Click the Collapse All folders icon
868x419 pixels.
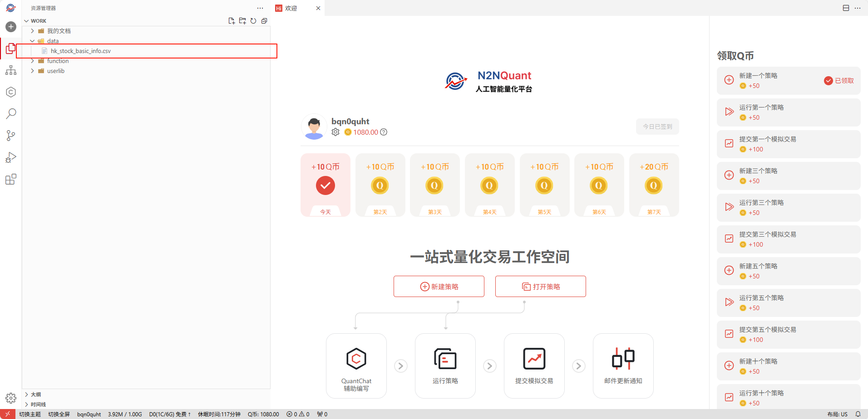coord(264,21)
